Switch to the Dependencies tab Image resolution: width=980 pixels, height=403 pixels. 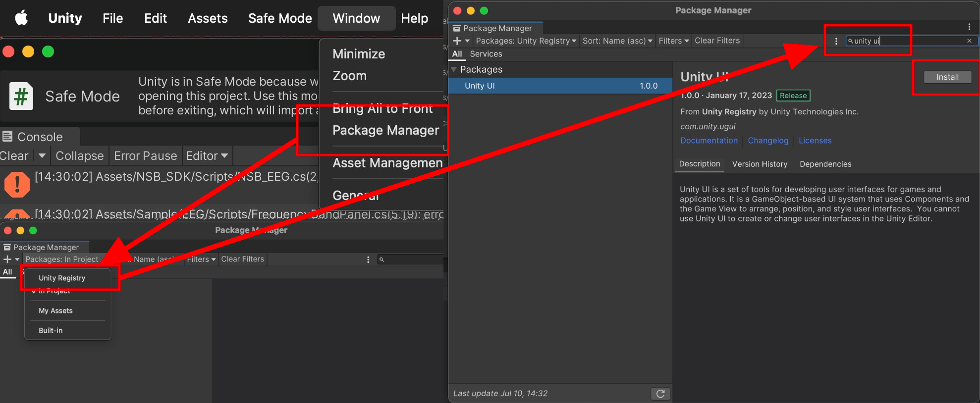click(x=825, y=164)
